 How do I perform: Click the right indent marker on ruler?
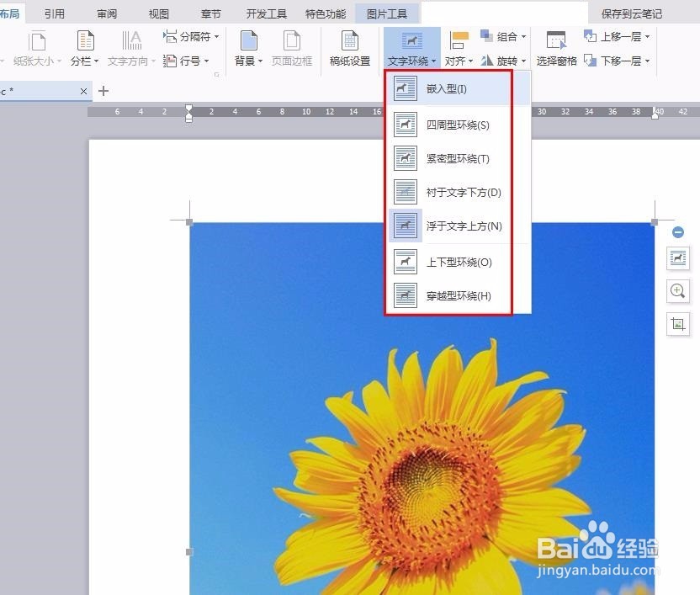tap(655, 114)
